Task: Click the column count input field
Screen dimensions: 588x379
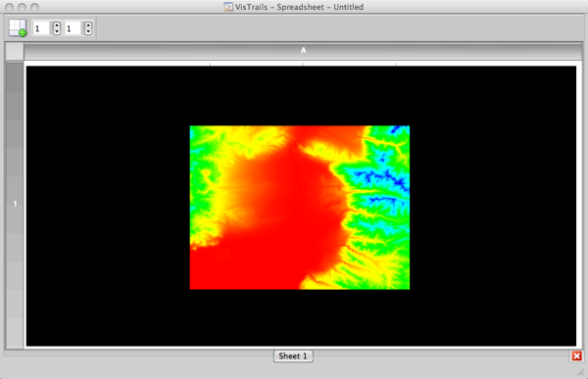Action: (x=73, y=28)
